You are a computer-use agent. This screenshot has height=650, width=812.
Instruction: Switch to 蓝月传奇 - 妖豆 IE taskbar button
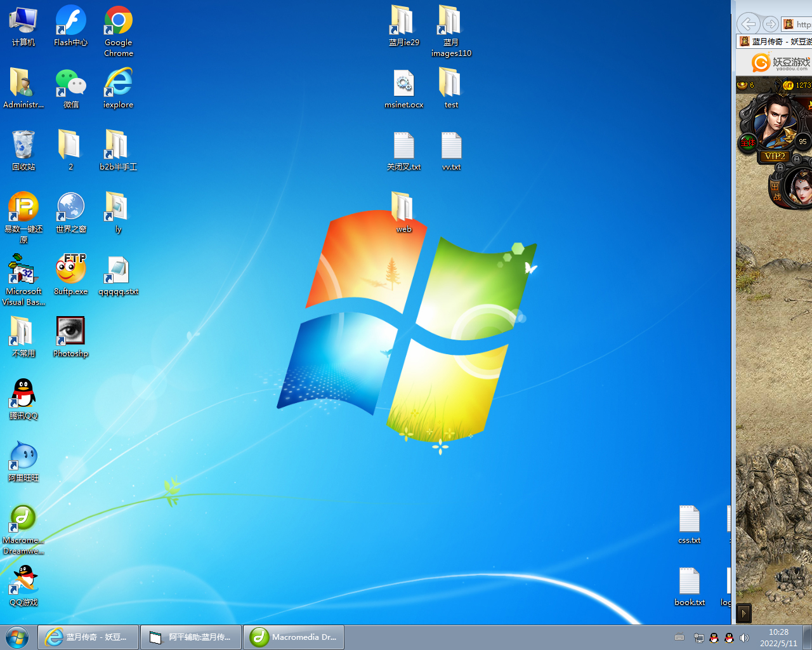point(88,637)
